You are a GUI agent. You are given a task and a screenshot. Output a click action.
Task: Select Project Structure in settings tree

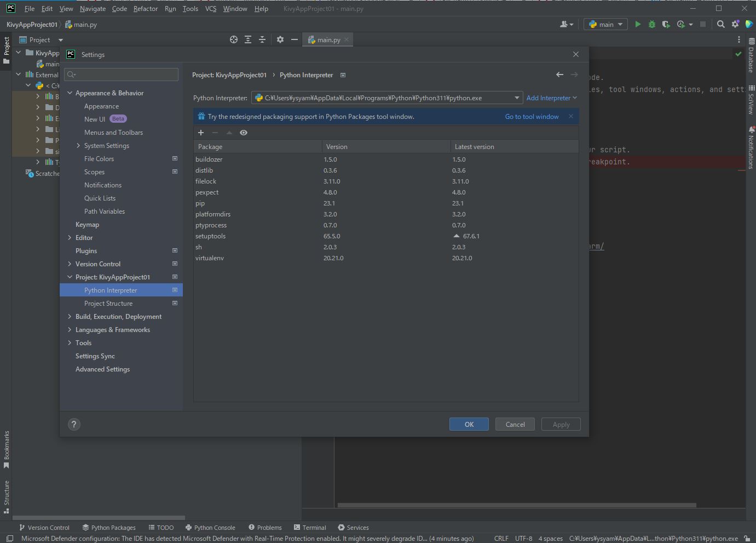click(x=108, y=304)
